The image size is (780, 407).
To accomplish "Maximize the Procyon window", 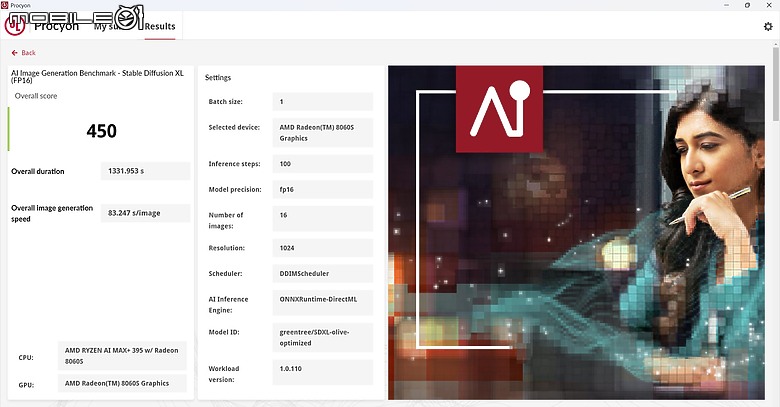I will 747,5.
